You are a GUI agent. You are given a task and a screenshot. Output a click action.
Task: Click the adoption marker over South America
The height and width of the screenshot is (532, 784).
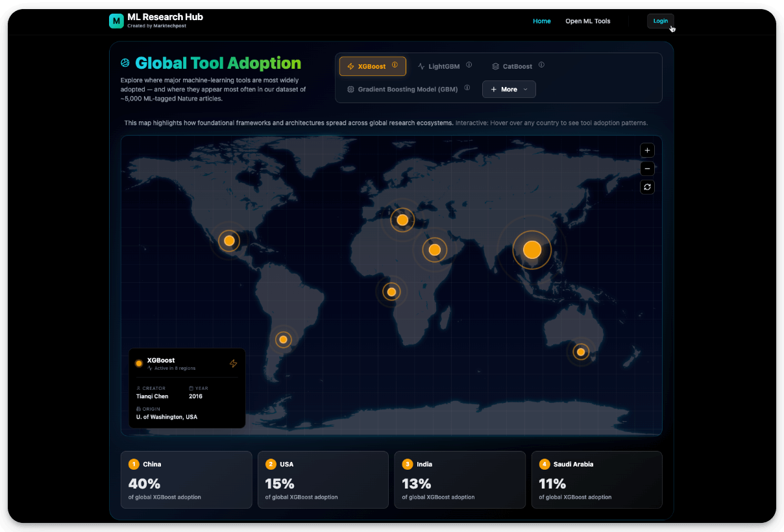(283, 339)
